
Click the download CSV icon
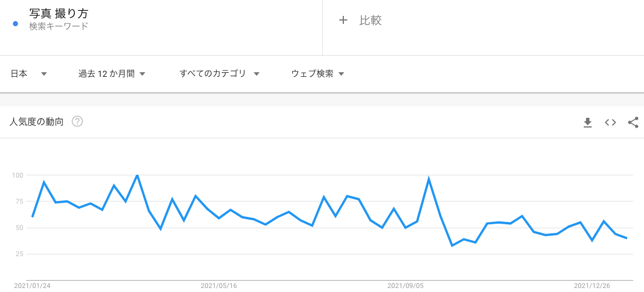tap(588, 122)
